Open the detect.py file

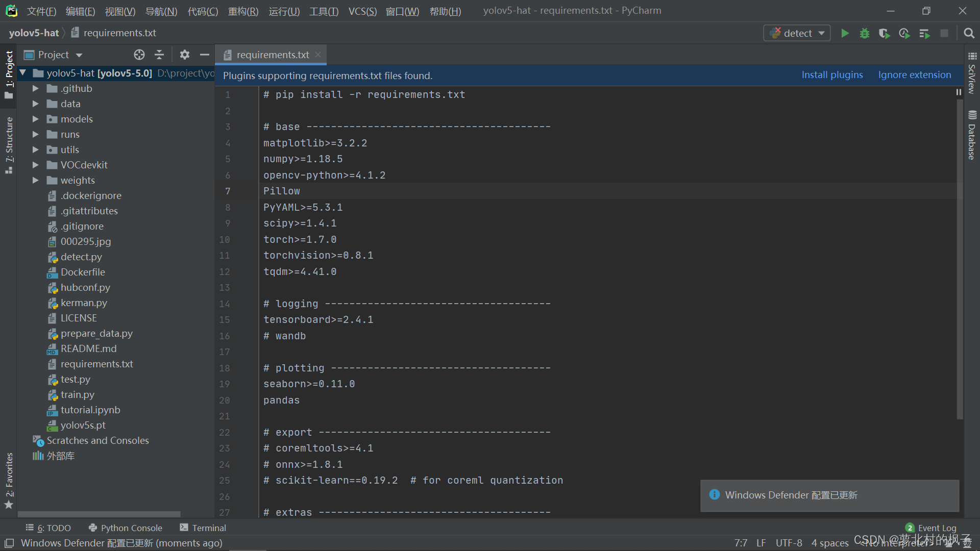pos(81,257)
